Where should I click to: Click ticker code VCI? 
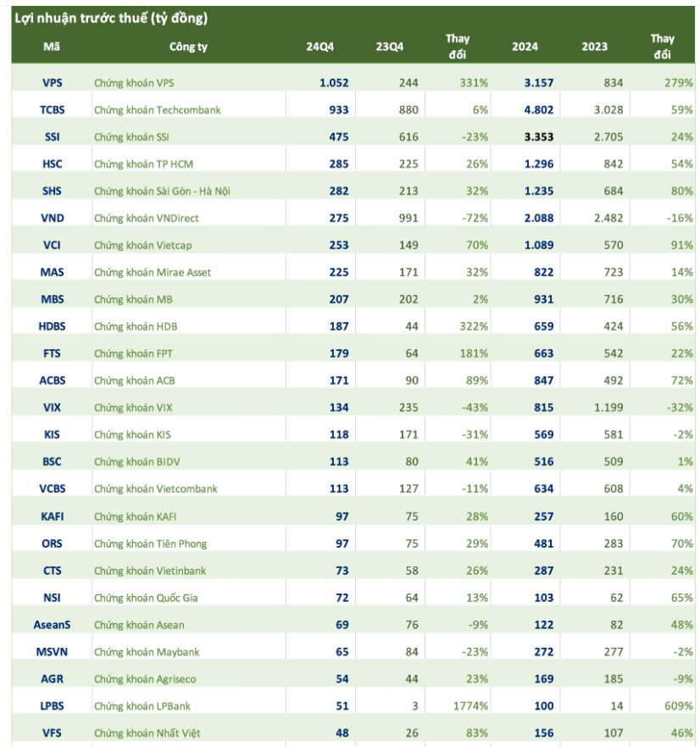(x=53, y=245)
